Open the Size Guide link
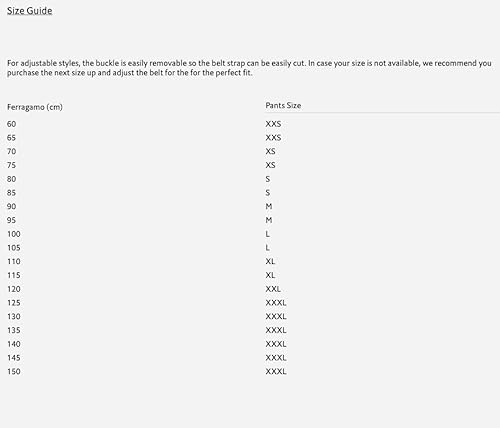Screen dimensions: 500x428 (30, 11)
